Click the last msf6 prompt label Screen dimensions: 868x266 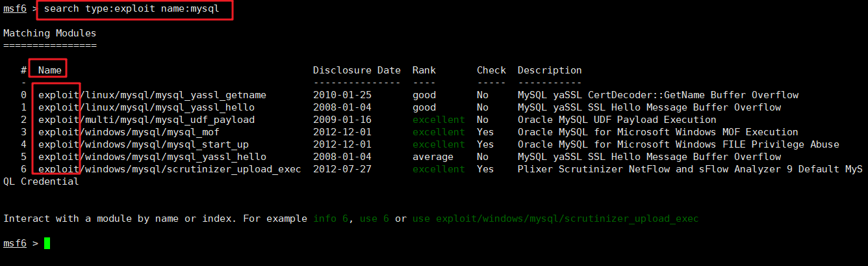coord(15,243)
